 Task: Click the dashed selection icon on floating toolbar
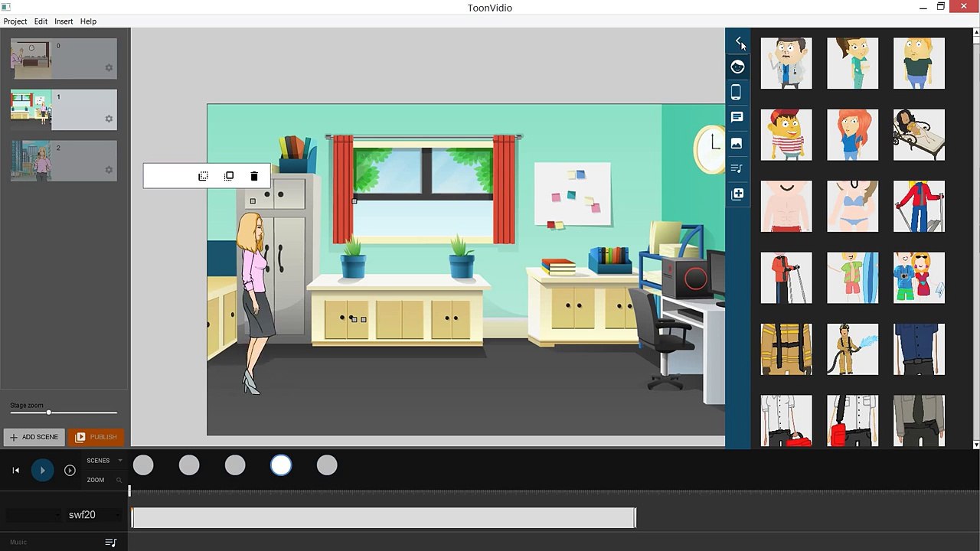coord(203,176)
